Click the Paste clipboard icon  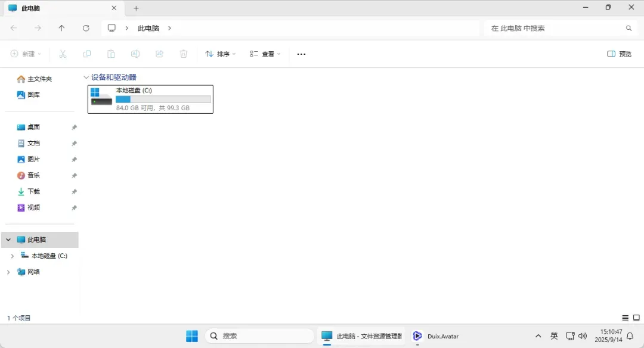click(x=111, y=54)
